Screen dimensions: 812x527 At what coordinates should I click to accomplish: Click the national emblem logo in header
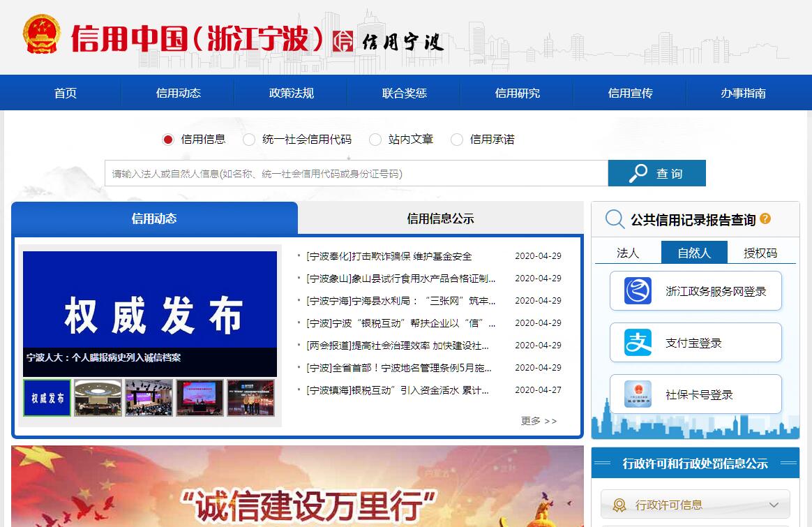(x=42, y=35)
